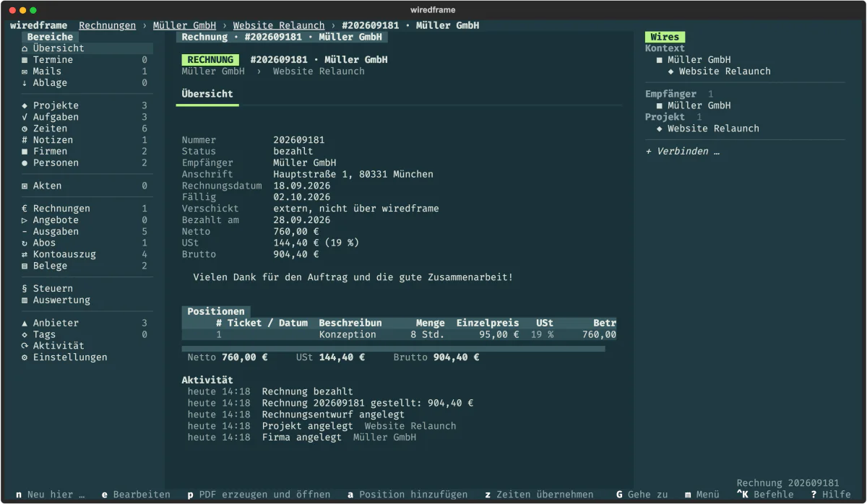This screenshot has height=504, width=867.
Task: Select the Ablage down-arrow icon
Action: (x=25, y=83)
